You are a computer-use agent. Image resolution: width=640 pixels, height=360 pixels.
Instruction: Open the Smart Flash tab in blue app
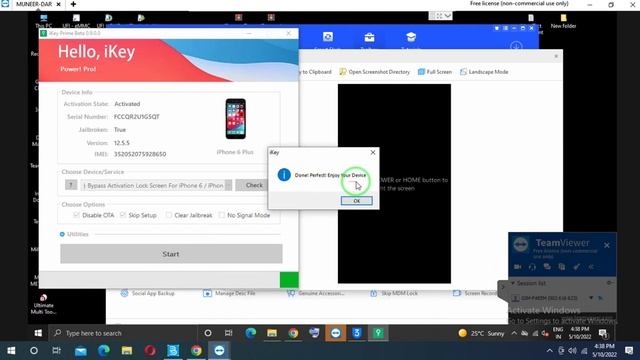[x=328, y=40]
